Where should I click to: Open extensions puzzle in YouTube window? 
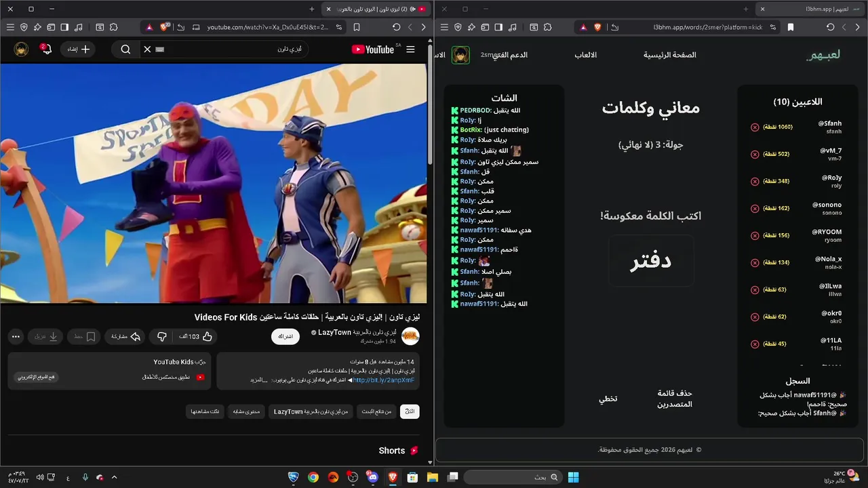tap(113, 27)
